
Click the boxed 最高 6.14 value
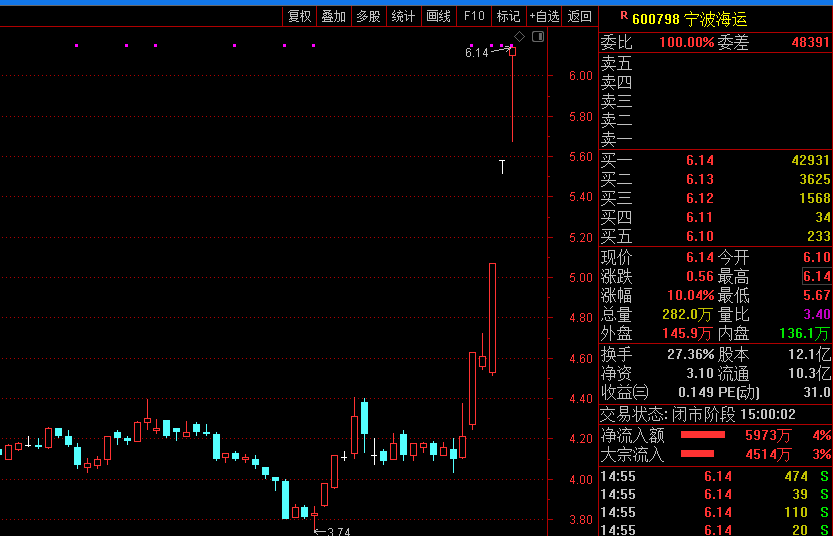tap(816, 276)
